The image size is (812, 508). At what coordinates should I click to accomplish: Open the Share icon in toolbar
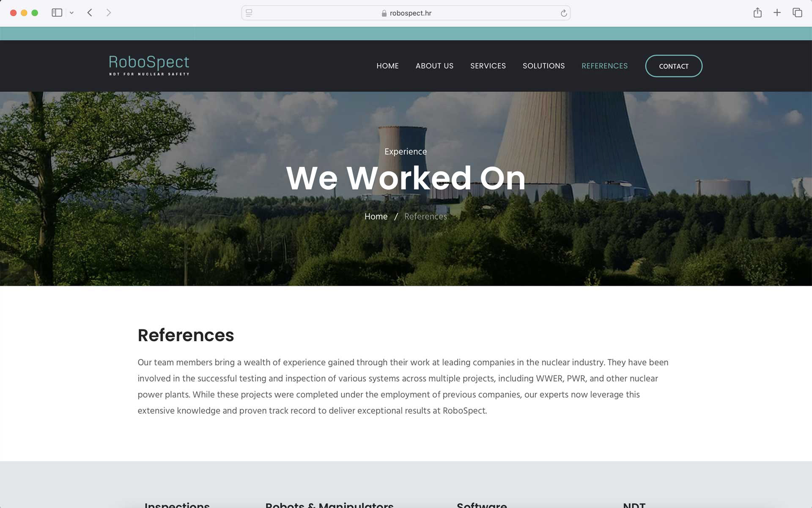[x=757, y=13]
